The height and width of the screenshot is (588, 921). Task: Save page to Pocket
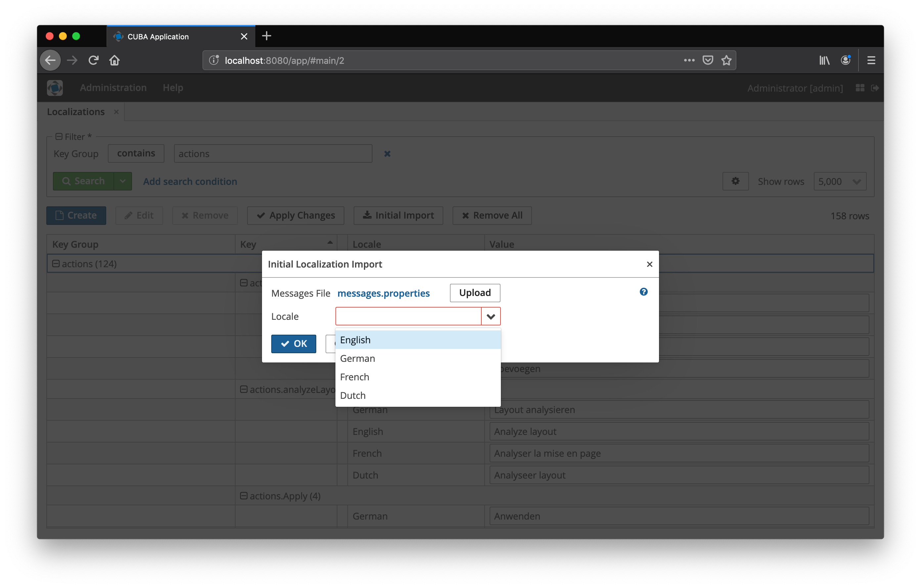(x=708, y=61)
